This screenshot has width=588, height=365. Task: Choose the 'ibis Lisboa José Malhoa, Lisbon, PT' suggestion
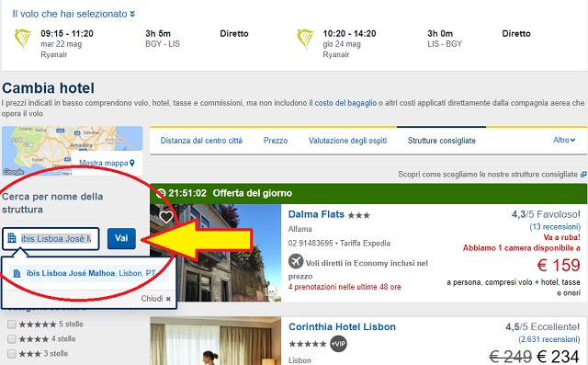click(x=89, y=273)
